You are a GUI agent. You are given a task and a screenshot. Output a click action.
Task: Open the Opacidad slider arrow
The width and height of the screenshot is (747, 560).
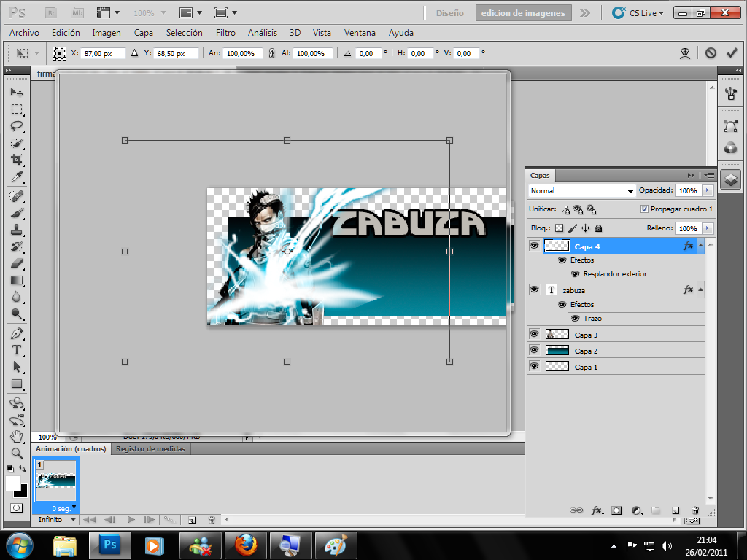click(x=708, y=190)
